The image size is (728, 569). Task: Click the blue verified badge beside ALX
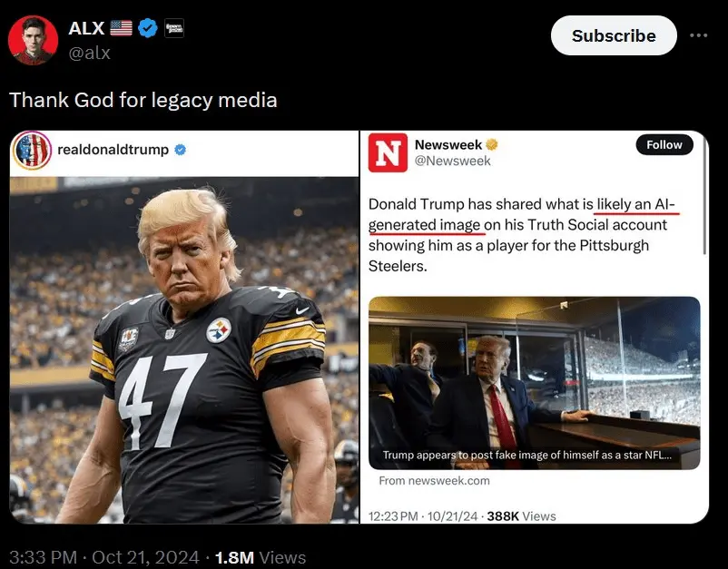point(148,29)
